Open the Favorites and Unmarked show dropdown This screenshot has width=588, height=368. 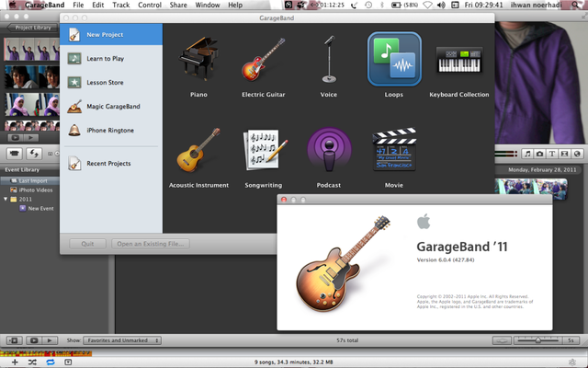122,340
